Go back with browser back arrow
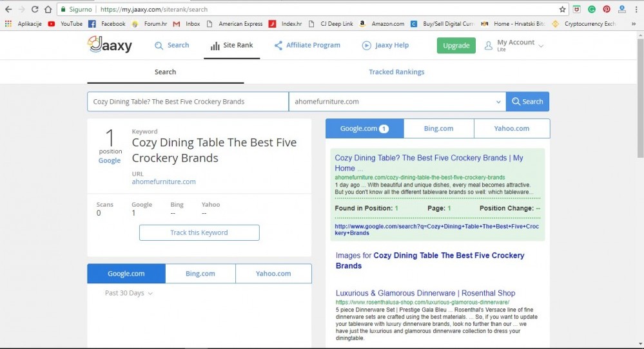644x349 pixels. tap(8, 9)
